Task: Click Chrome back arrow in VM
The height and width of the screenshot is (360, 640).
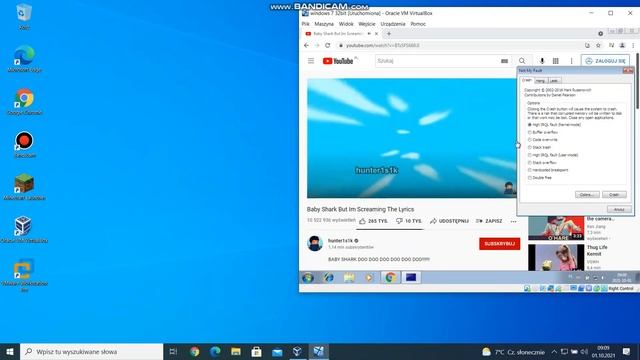Action: point(307,45)
